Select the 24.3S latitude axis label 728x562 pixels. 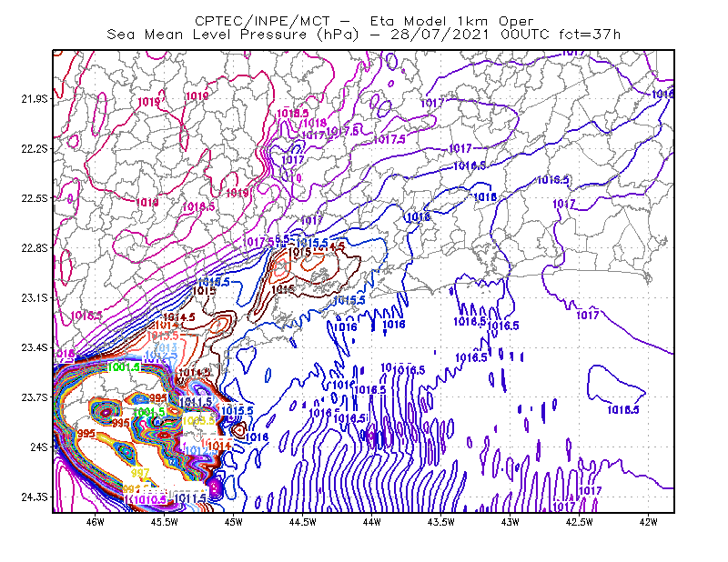click(x=34, y=497)
